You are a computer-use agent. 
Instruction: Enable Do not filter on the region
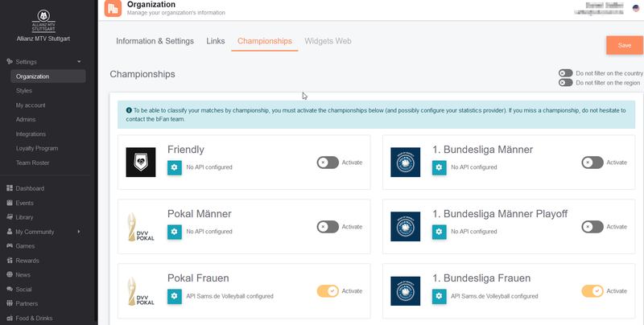[x=565, y=83]
